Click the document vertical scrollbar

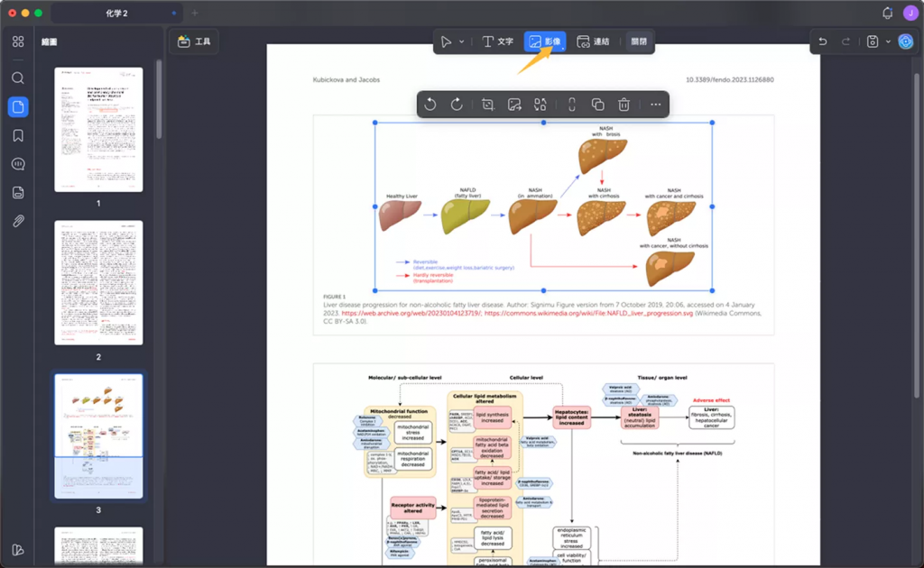[x=917, y=235]
